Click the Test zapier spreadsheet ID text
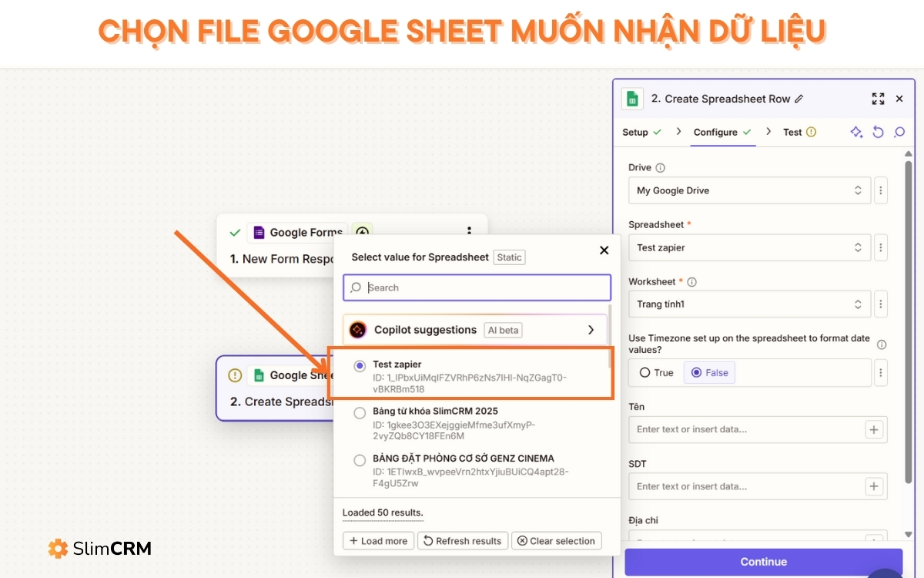The image size is (924, 578). 470,383
